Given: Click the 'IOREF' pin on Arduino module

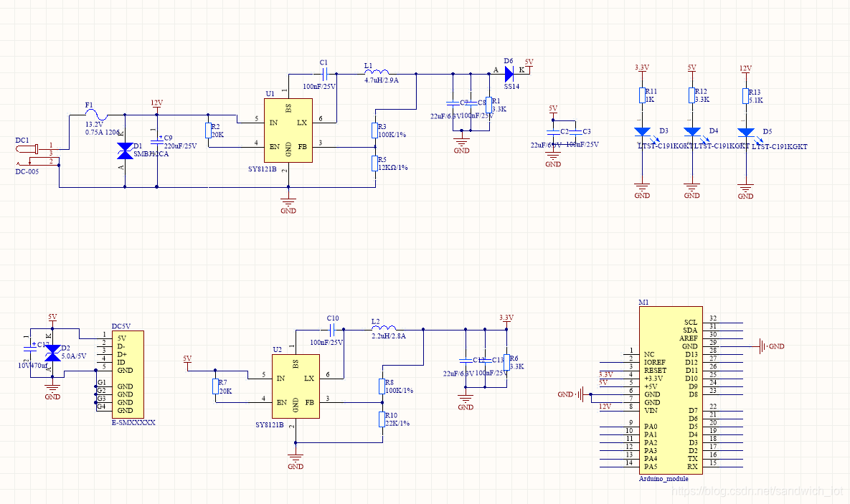Looking at the screenshot, I should point(654,363).
